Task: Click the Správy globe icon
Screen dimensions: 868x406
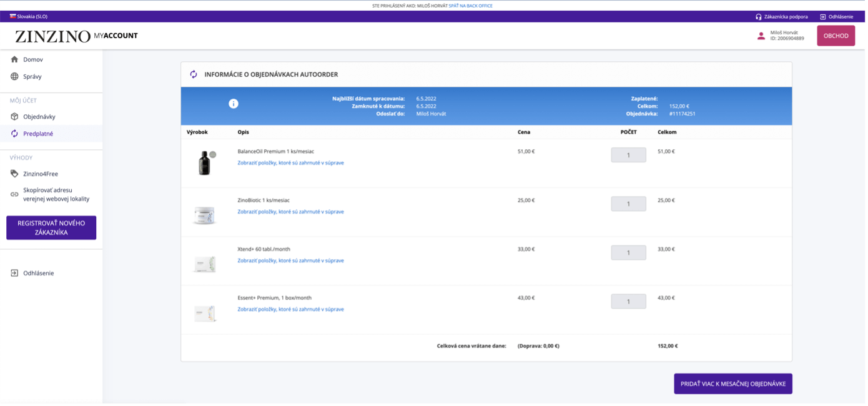Action: 14,76
